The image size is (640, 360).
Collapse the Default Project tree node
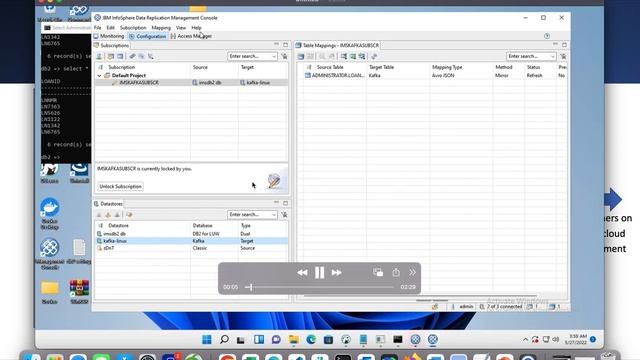click(x=99, y=76)
